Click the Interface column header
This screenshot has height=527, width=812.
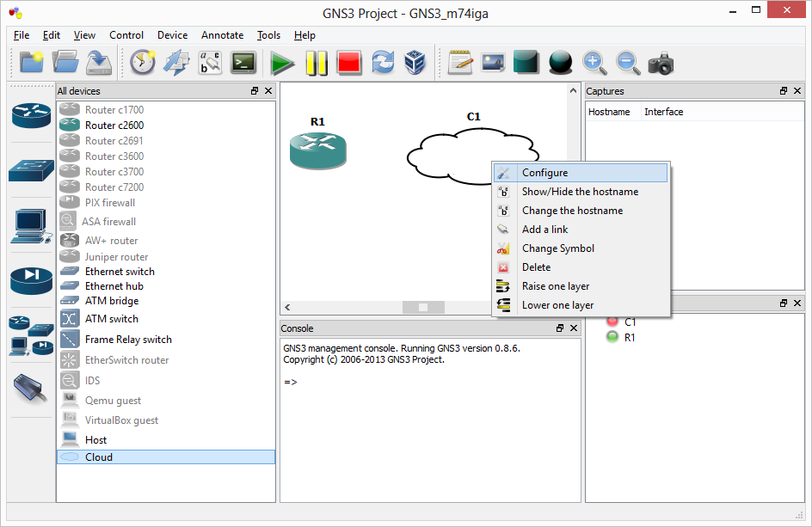click(x=664, y=112)
